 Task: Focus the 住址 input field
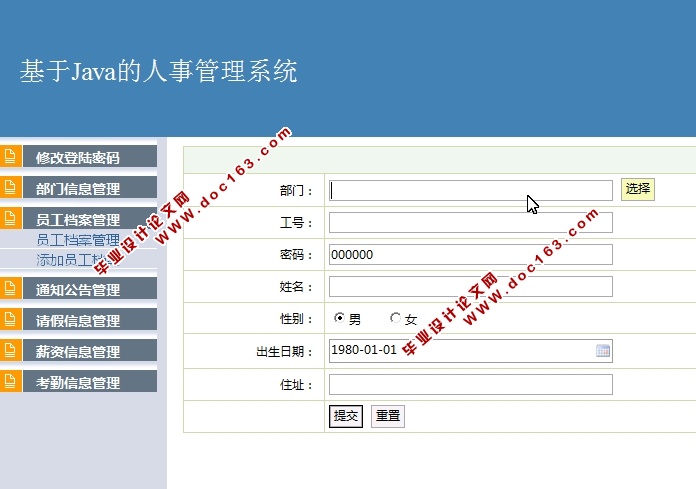coord(471,384)
